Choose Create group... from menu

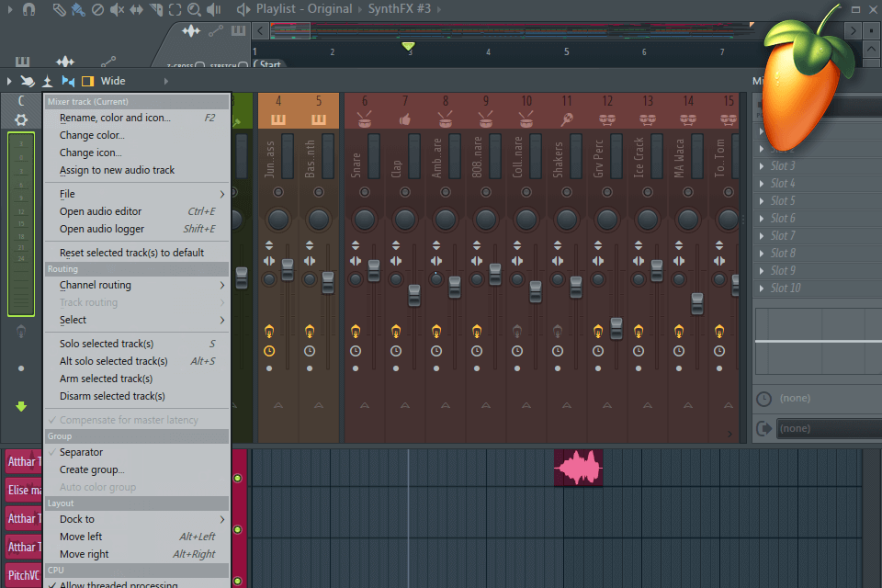(x=138, y=469)
